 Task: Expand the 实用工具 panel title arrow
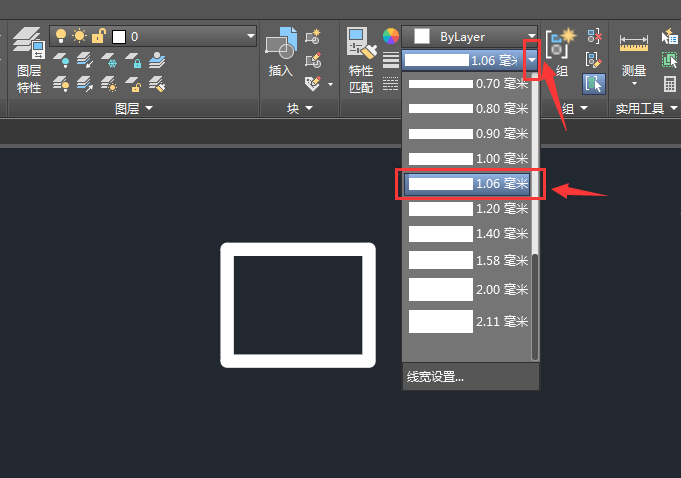pos(674,108)
